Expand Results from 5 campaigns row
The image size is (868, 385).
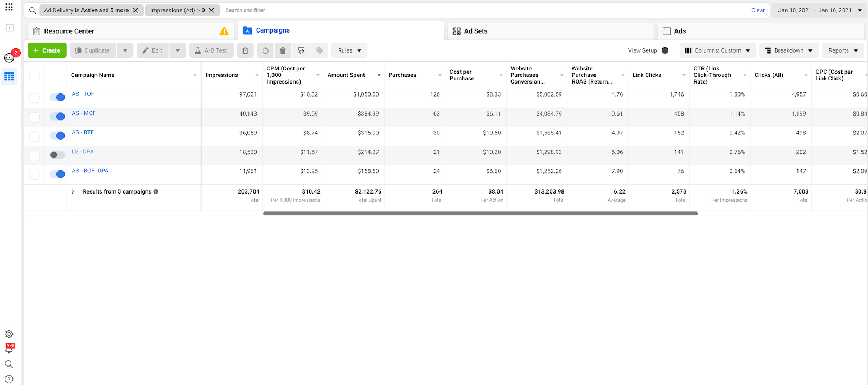(x=73, y=192)
